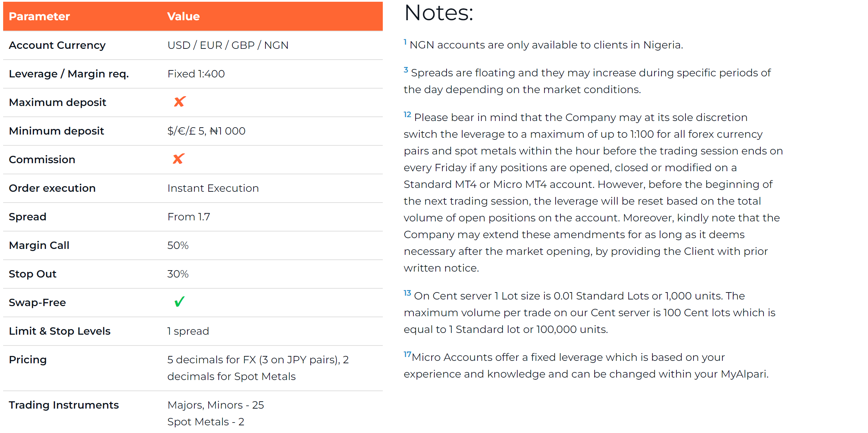Click the Notes heading

pyautogui.click(x=439, y=13)
